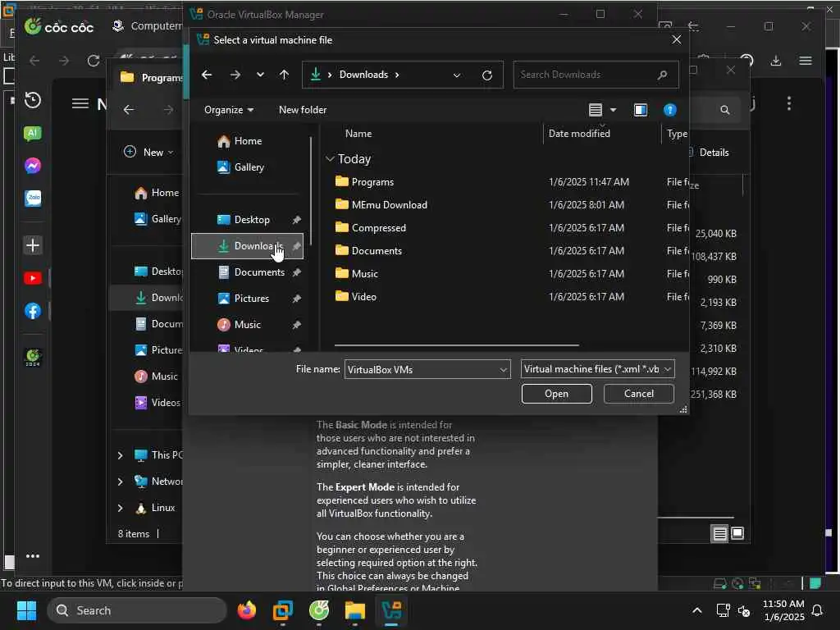Viewport: 840px width, 630px height.
Task: Open VMware Workstation taskbar icon
Action: pos(282,610)
